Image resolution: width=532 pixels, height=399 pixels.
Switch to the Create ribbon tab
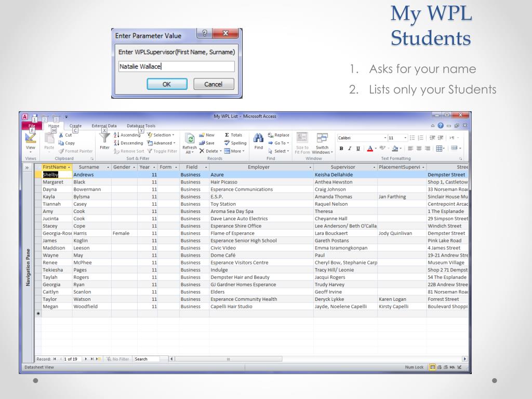tap(75, 126)
